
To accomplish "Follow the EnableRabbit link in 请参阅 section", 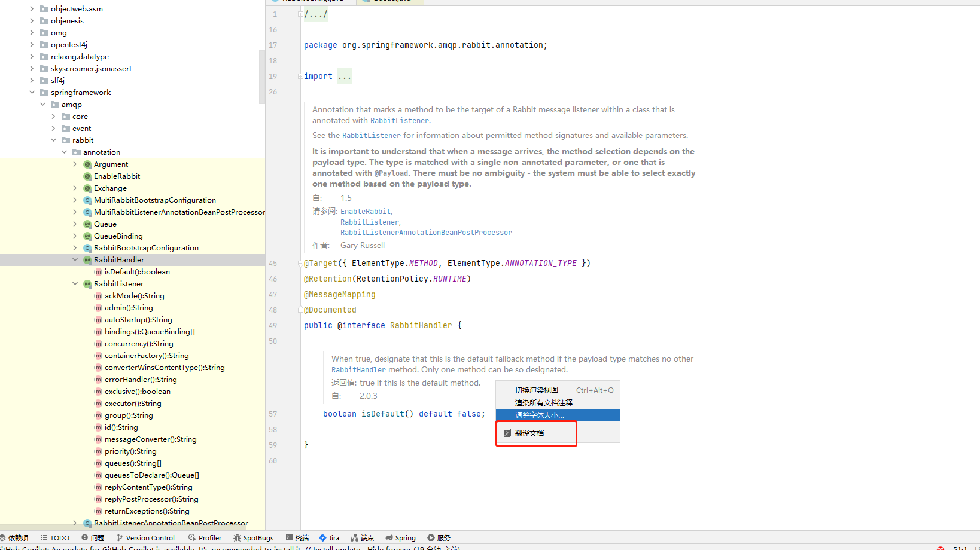I will pyautogui.click(x=366, y=212).
